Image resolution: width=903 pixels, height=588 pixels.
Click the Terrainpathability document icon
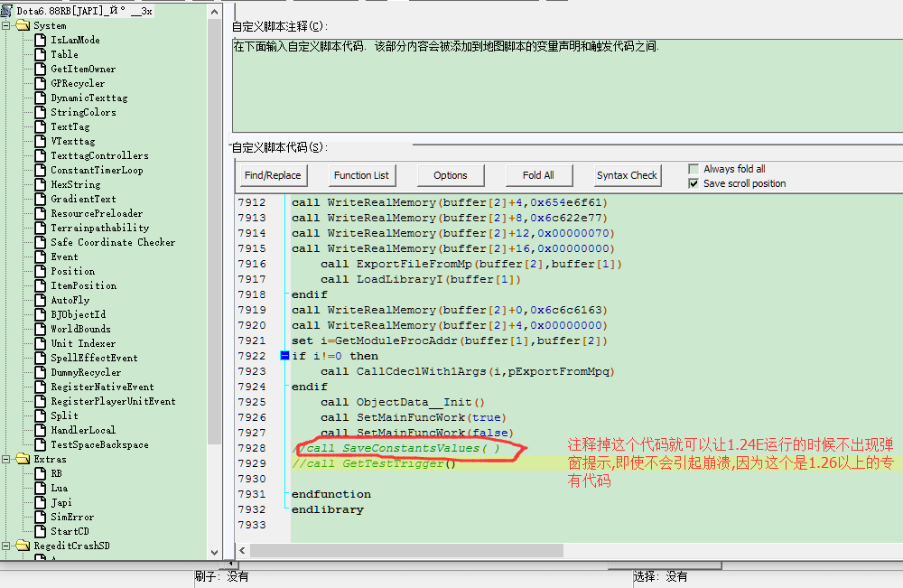pyautogui.click(x=41, y=228)
